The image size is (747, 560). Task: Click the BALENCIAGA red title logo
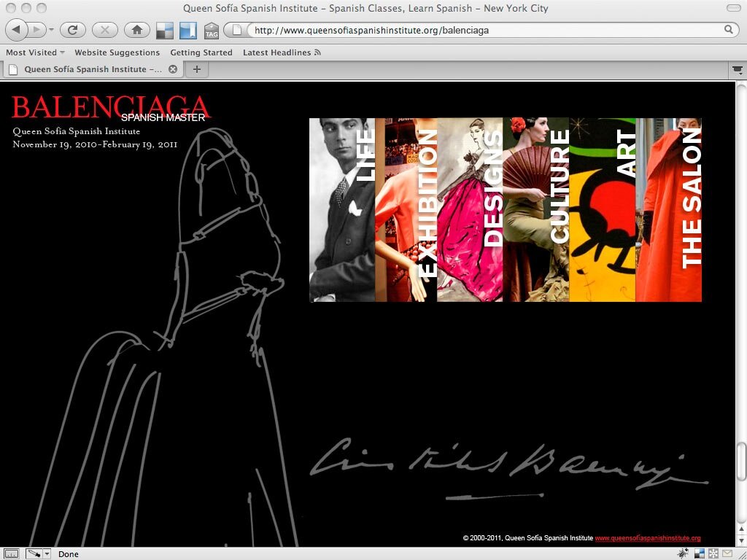coord(110,106)
